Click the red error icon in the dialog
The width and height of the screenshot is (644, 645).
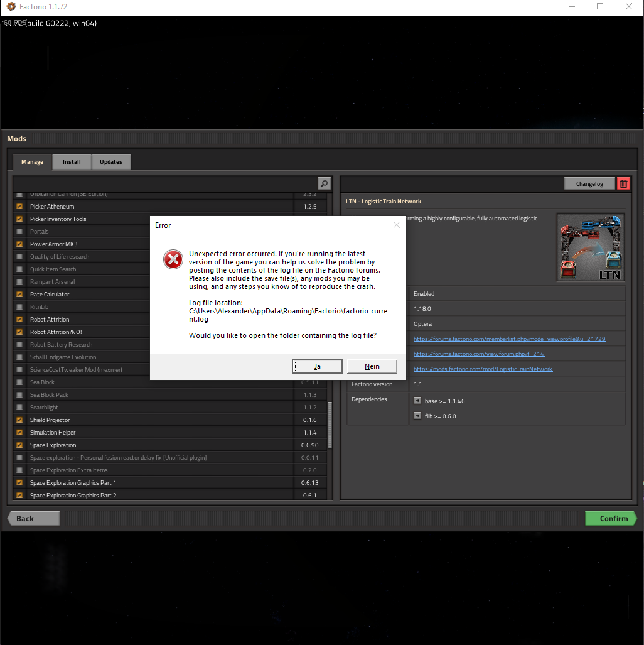pyautogui.click(x=173, y=259)
